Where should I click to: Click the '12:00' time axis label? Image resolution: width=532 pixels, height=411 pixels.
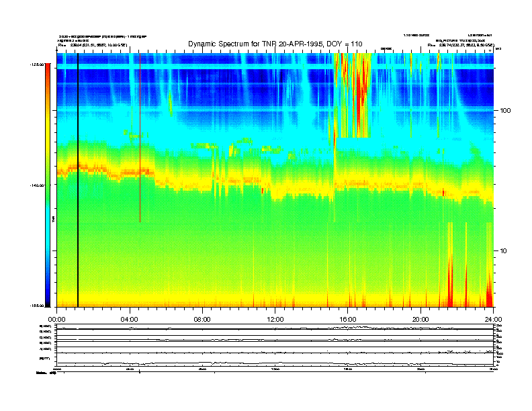tap(275, 320)
